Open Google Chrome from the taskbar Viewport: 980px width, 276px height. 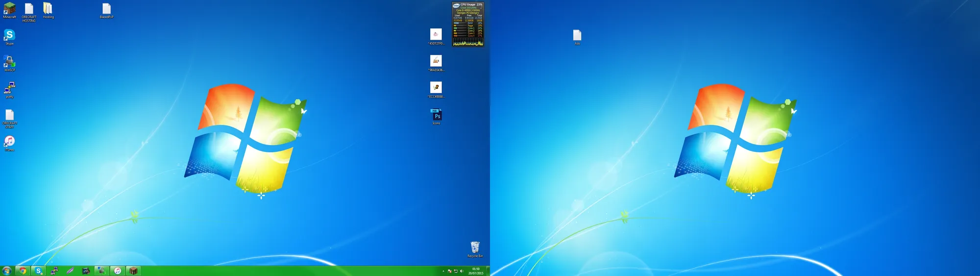pyautogui.click(x=23, y=271)
